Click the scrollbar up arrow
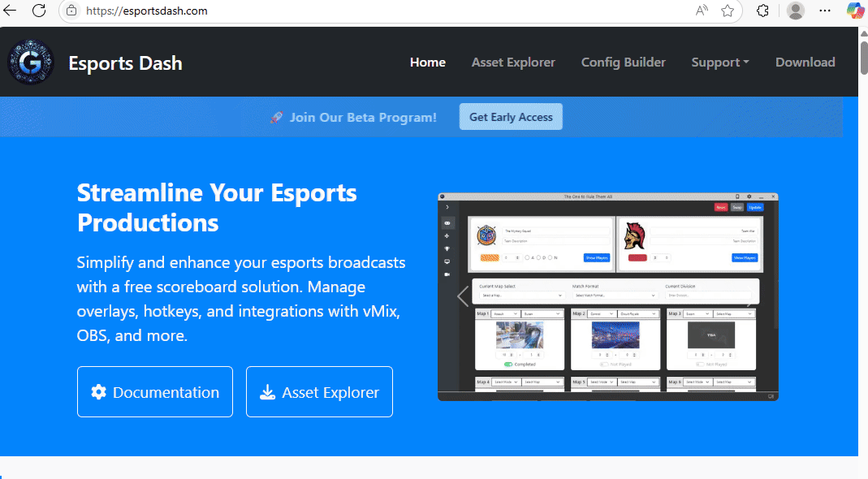Viewport: 868px width, 479px height. (864, 33)
